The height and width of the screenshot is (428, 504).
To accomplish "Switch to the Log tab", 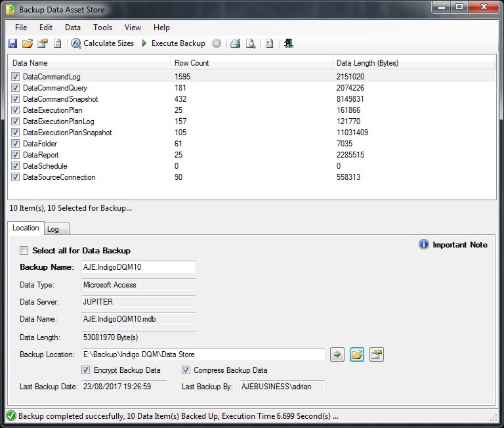I will click(x=52, y=228).
